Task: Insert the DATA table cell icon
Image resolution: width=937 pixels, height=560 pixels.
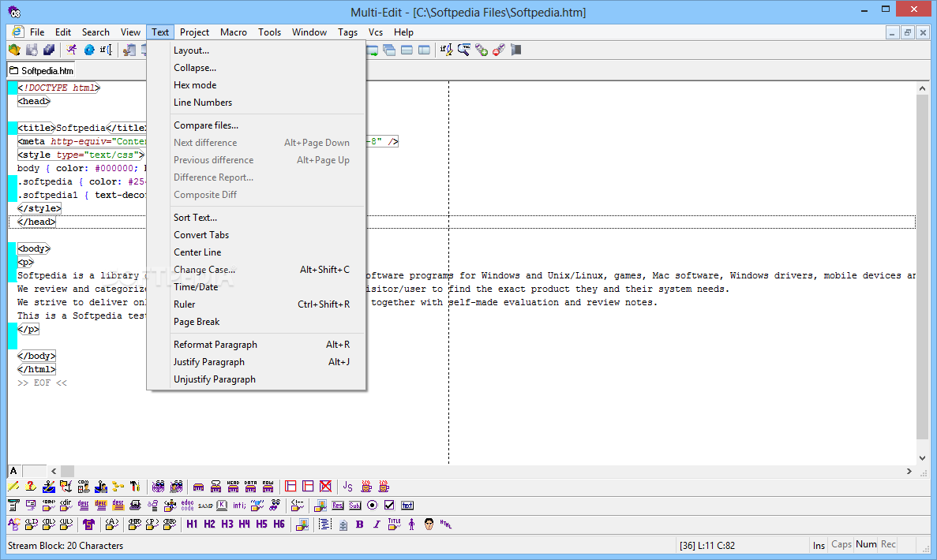Action: pyautogui.click(x=250, y=487)
